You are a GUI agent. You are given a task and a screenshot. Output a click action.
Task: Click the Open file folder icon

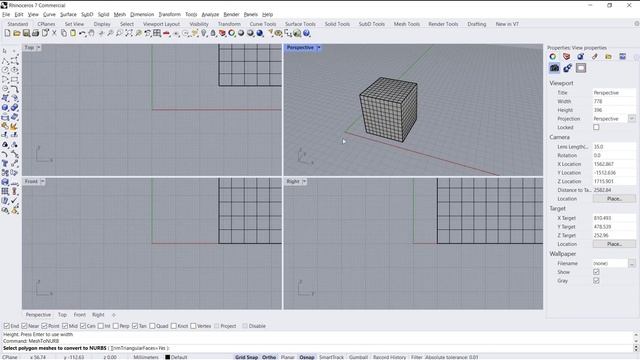(16, 33)
